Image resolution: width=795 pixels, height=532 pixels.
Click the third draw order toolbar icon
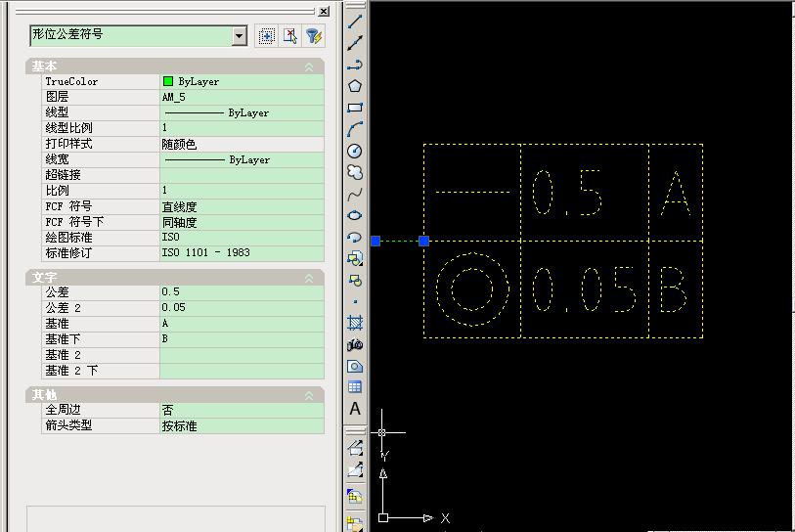355,496
